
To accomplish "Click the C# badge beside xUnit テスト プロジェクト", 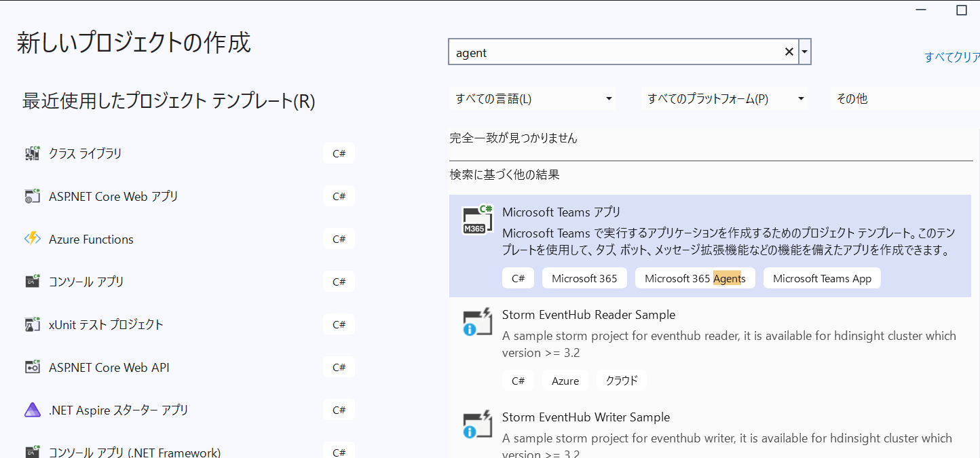I will (x=339, y=324).
